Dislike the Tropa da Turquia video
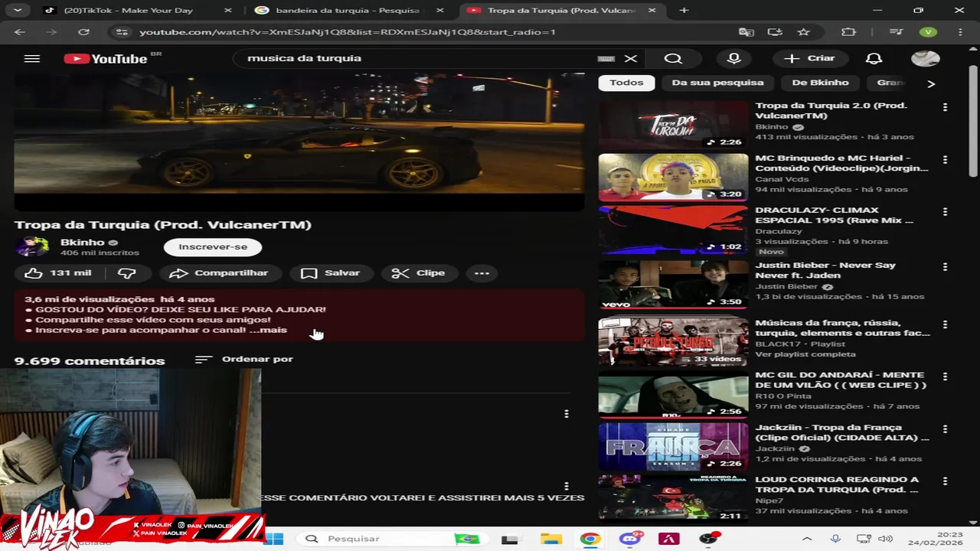 [126, 273]
